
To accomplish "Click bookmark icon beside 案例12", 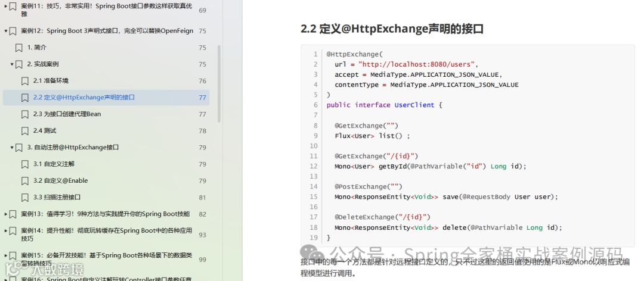I will (13, 31).
